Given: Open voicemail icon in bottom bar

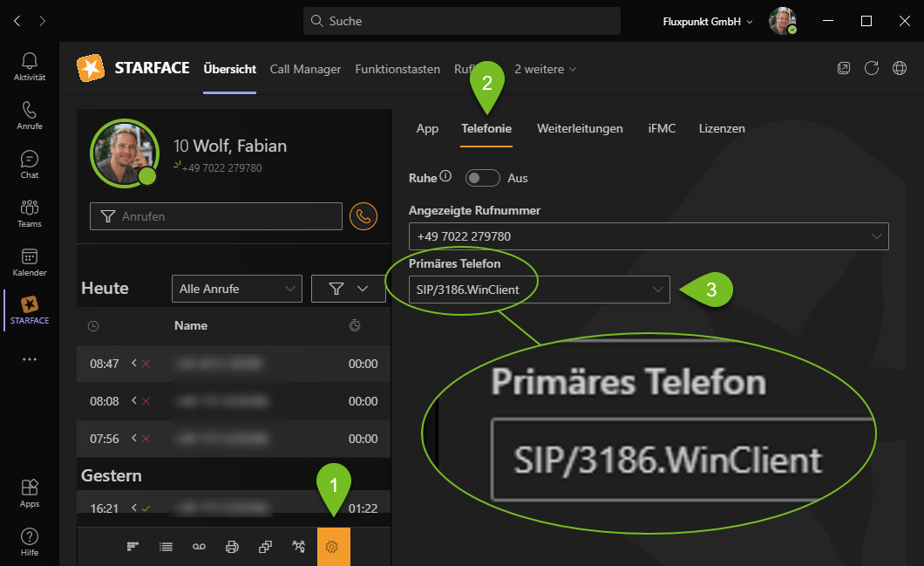Looking at the screenshot, I should 199,547.
